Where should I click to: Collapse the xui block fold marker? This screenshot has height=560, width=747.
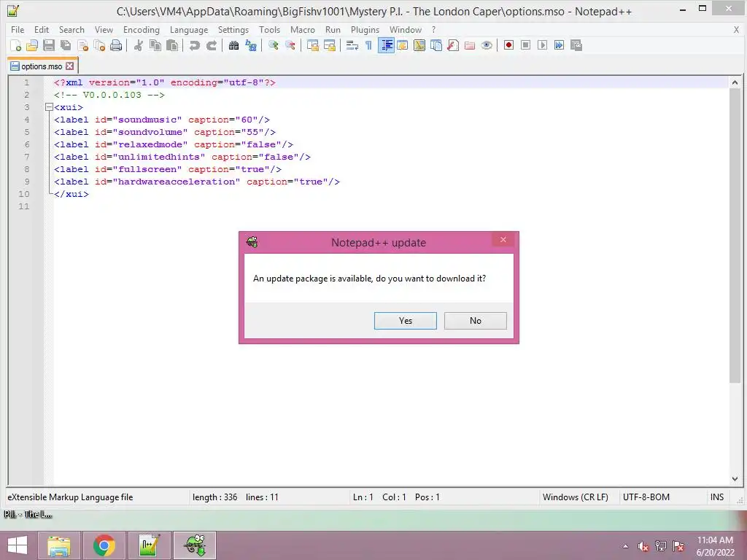point(49,107)
